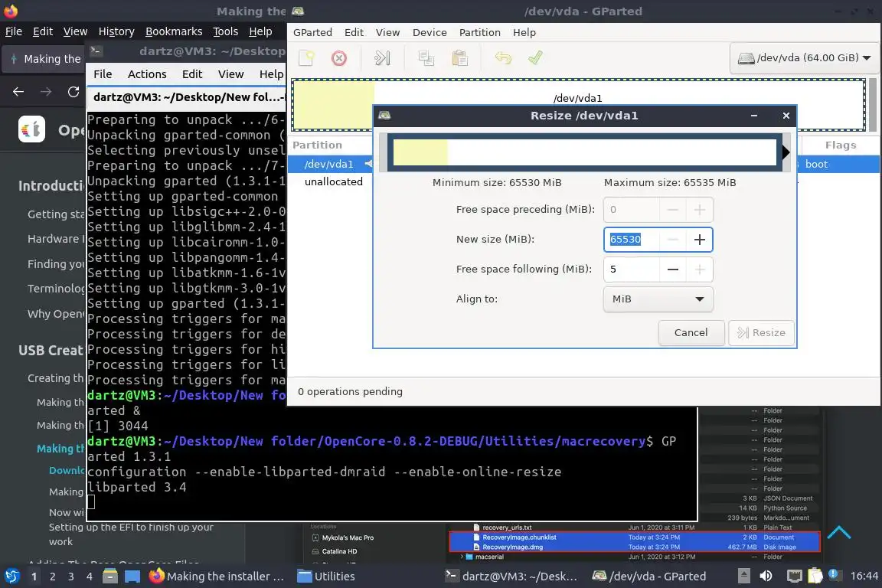Open Firefox Tools menu

(x=225, y=31)
